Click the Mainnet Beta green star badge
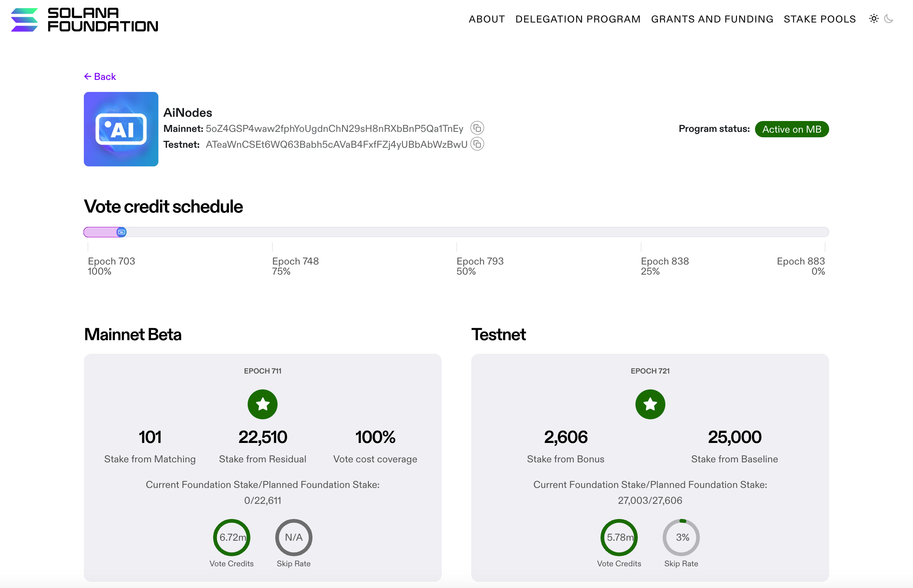Image resolution: width=913 pixels, height=588 pixels. (263, 404)
